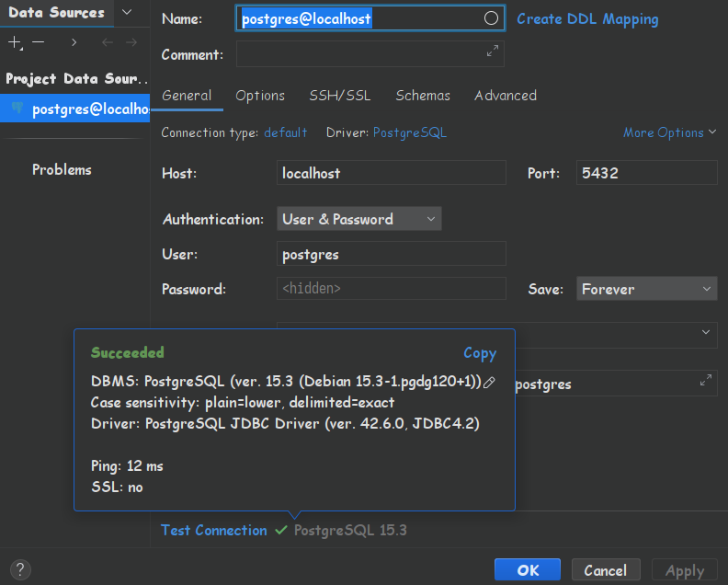Click Project Data Sources heading

[76, 78]
